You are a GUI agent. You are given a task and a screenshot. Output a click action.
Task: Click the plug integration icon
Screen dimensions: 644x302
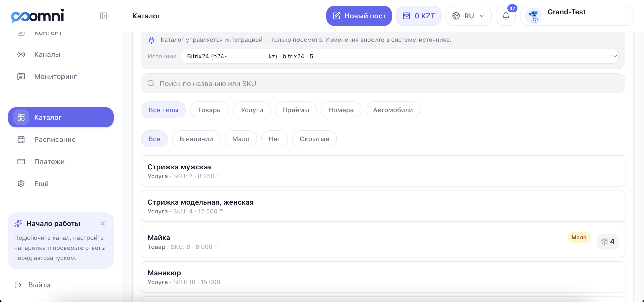click(151, 40)
